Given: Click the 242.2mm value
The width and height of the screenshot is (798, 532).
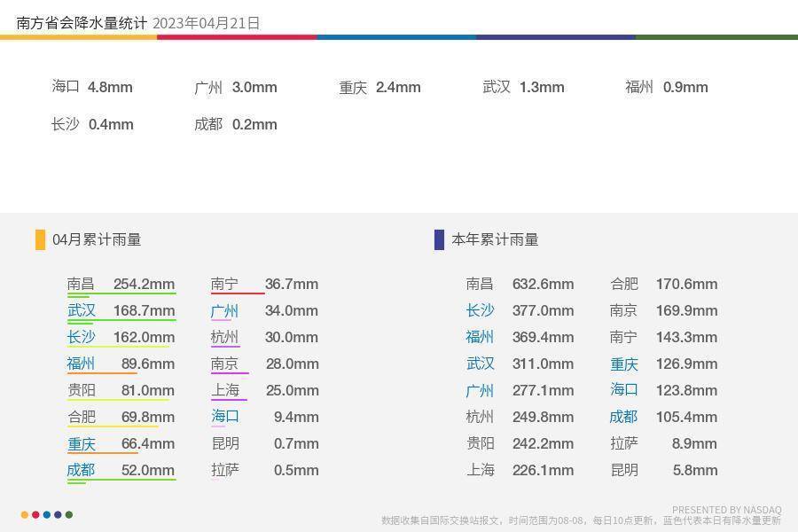Looking at the screenshot, I should (x=543, y=443).
